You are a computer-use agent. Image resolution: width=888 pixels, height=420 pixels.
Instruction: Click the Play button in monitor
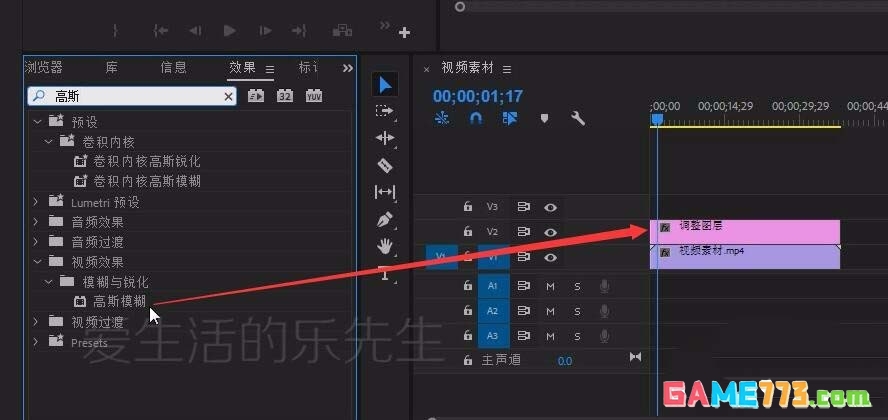coord(229,31)
